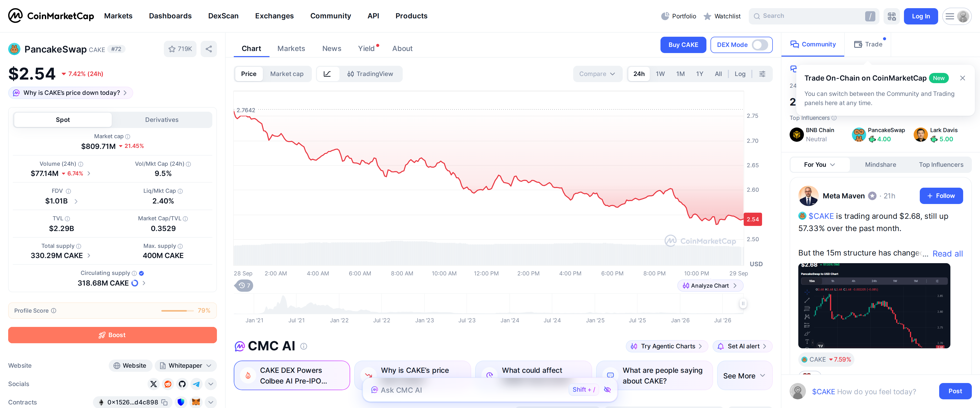Click the Profile Score progress bar
Image resolution: width=980 pixels, height=408 pixels.
point(177,311)
